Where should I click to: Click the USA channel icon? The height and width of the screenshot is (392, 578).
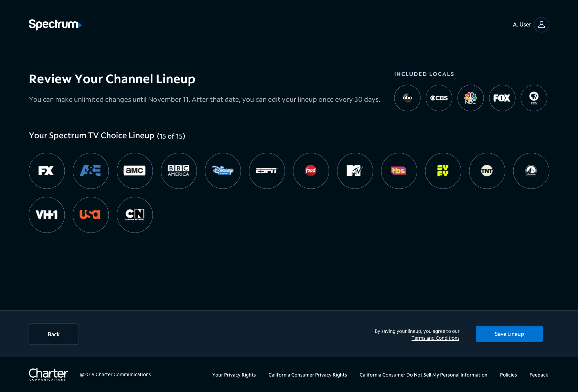point(90,215)
